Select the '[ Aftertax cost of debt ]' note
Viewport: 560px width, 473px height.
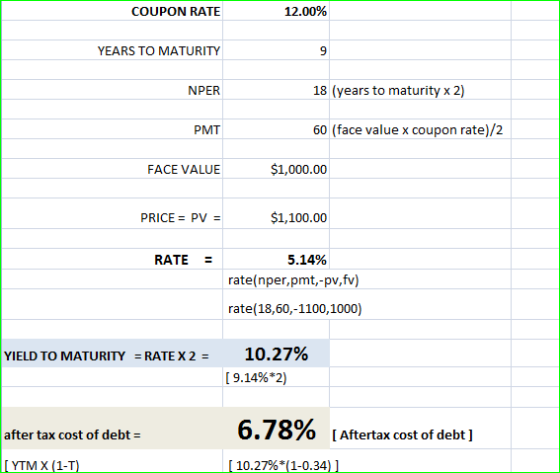click(402, 435)
